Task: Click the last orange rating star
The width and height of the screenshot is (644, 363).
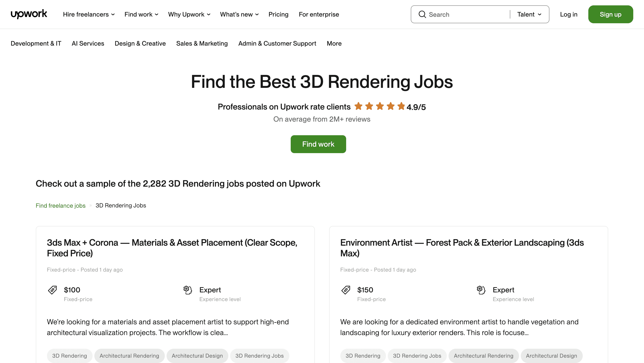Action: tap(401, 106)
